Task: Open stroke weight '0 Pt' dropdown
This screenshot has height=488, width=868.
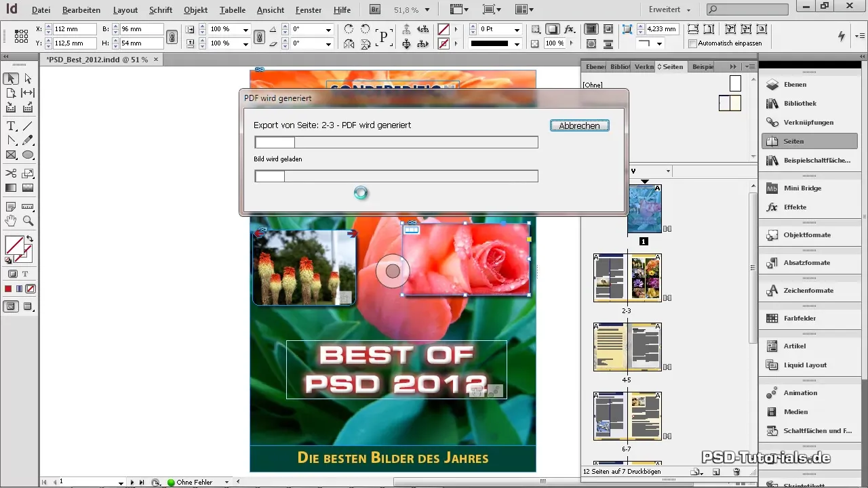Action: (517, 30)
